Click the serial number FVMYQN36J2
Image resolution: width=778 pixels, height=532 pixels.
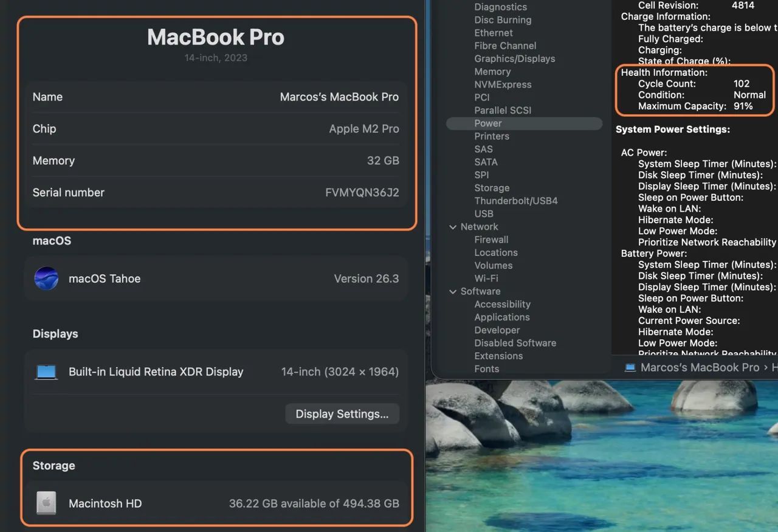click(362, 193)
